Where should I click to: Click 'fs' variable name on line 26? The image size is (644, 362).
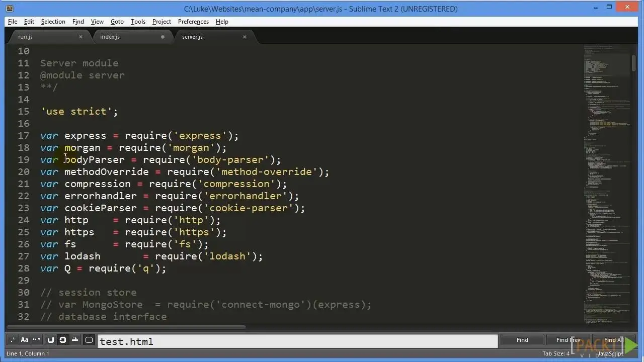pos(70,244)
